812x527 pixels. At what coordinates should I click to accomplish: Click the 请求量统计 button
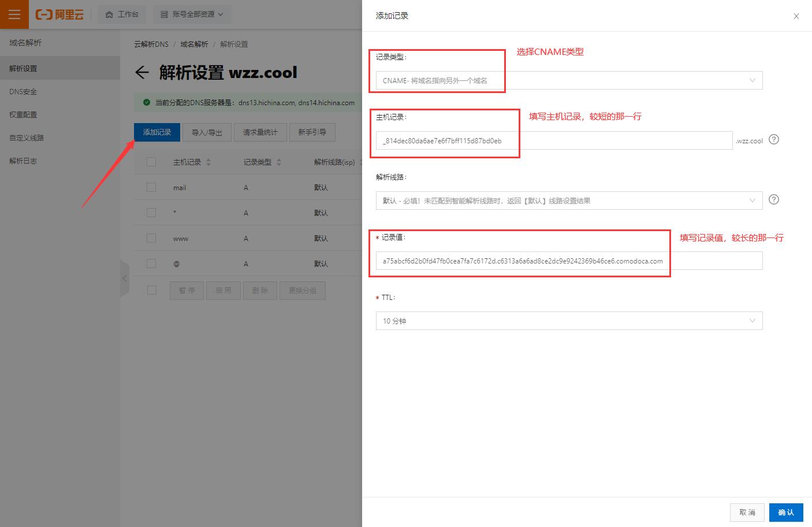pos(260,132)
